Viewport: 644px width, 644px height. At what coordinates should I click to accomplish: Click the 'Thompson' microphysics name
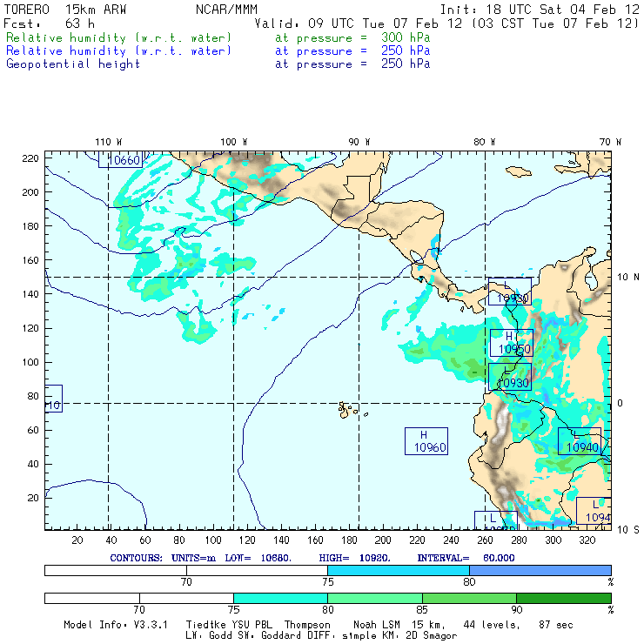click(x=307, y=625)
